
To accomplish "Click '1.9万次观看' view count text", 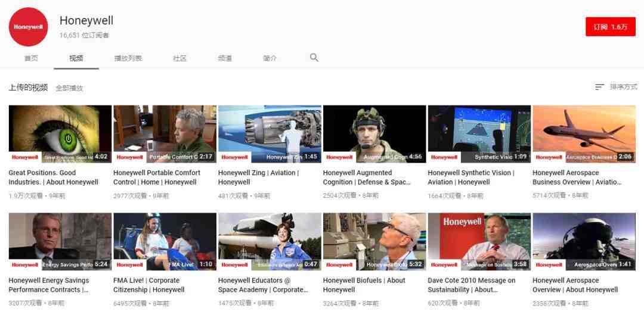I will [x=26, y=196].
